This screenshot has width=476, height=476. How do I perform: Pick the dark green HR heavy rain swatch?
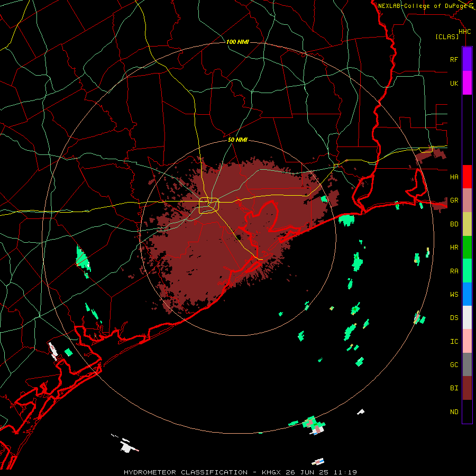point(467,248)
